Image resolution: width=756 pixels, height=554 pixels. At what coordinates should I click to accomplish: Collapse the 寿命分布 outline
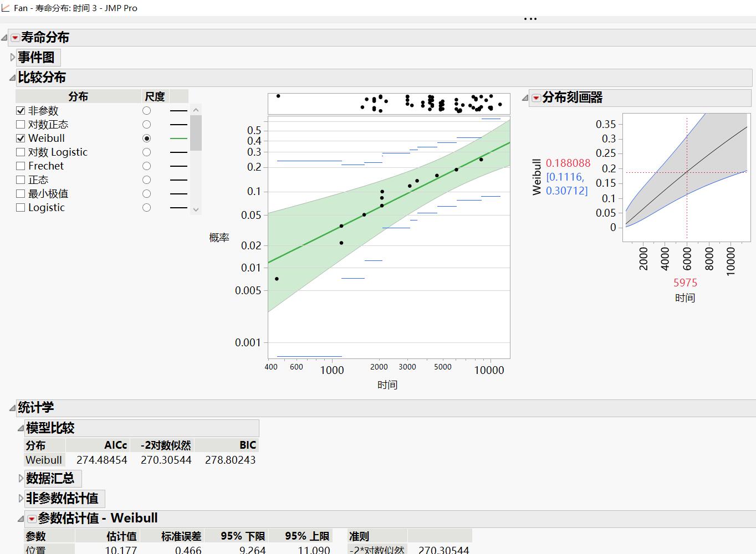[x=4, y=38]
